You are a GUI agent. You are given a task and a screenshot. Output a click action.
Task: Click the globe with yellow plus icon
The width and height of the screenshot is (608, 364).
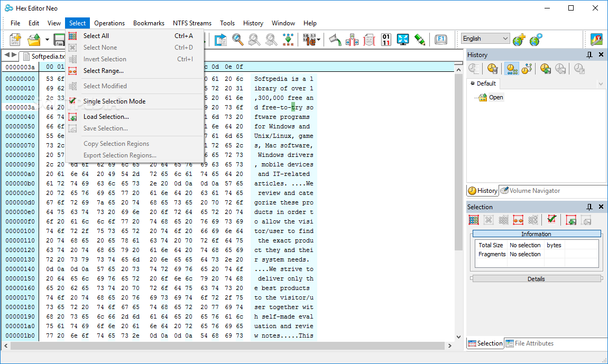pyautogui.click(x=519, y=40)
